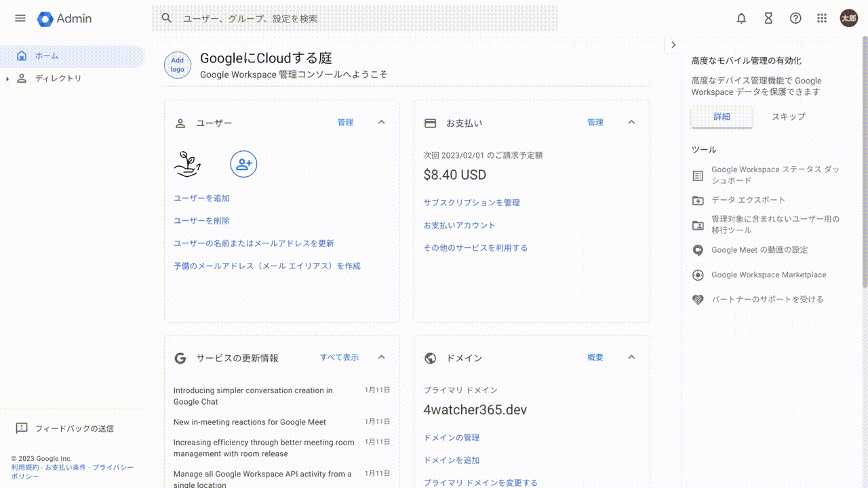Click プライマリ ドメインを変更する
868x488 pixels.
click(x=481, y=483)
